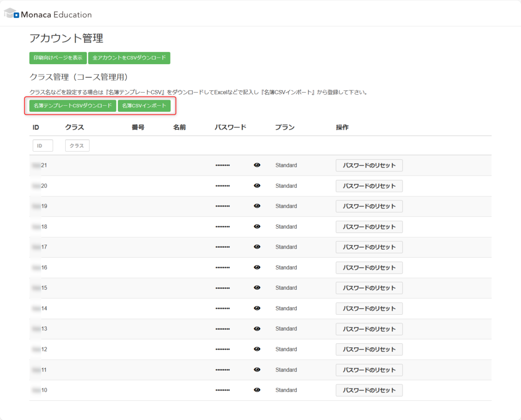Click パスワードのリセット in row 15

[369, 288]
